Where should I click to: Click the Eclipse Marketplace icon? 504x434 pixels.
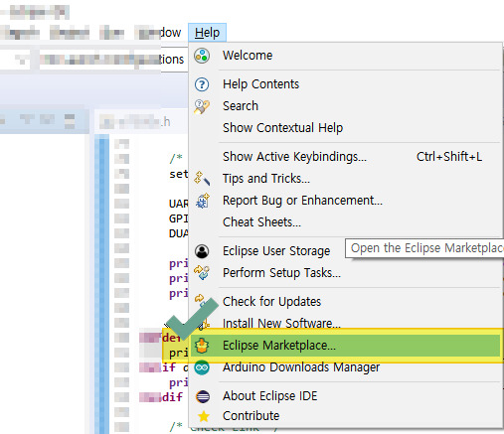click(x=202, y=346)
